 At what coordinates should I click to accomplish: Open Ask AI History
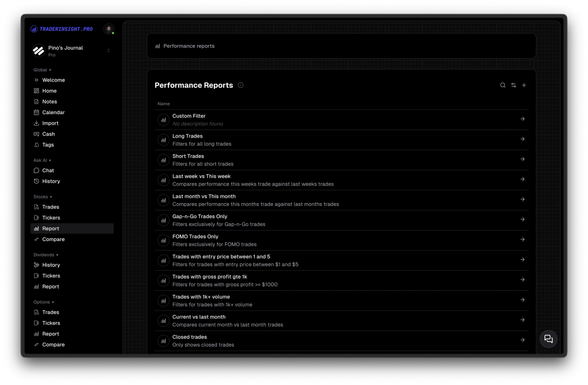click(72, 181)
